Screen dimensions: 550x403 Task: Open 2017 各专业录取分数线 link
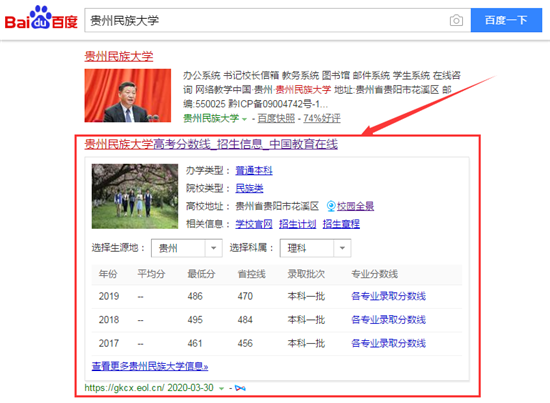tap(388, 343)
